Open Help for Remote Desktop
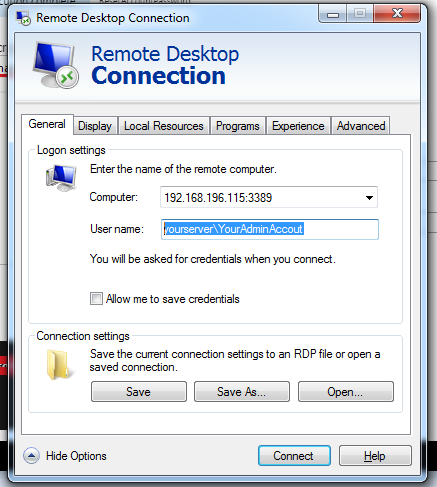 click(375, 456)
